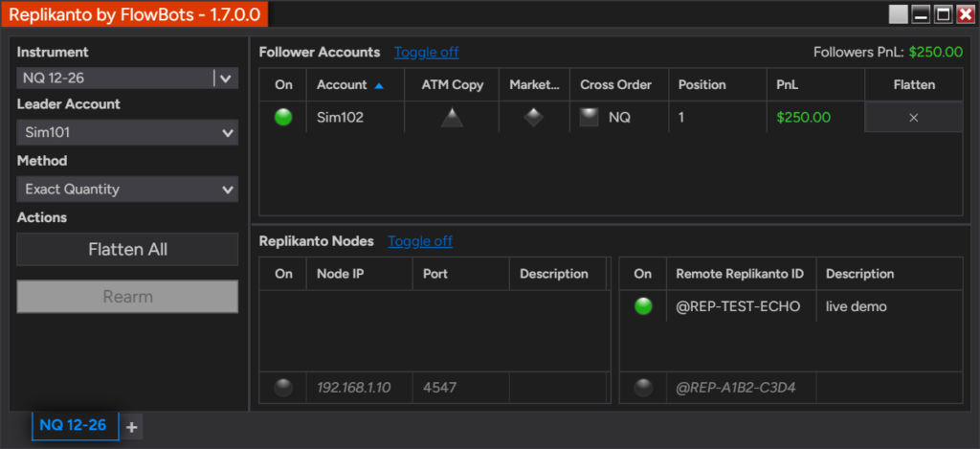The height and width of the screenshot is (449, 980).
Task: Toggle the @REP-A1B2-C3D4 On indicator
Action: [643, 388]
